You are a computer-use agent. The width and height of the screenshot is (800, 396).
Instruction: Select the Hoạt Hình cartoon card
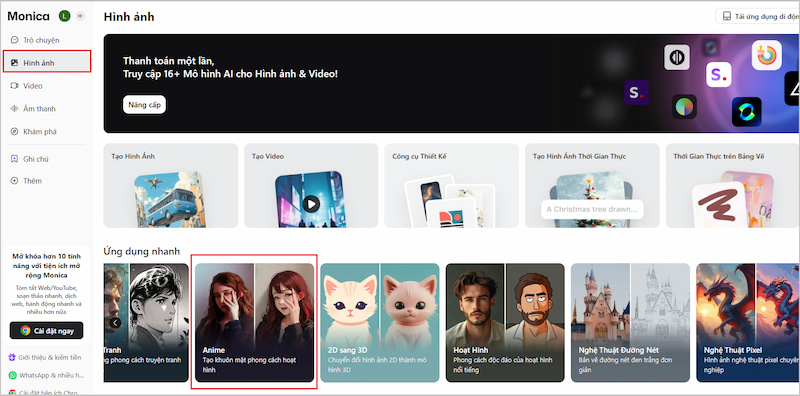(x=505, y=323)
